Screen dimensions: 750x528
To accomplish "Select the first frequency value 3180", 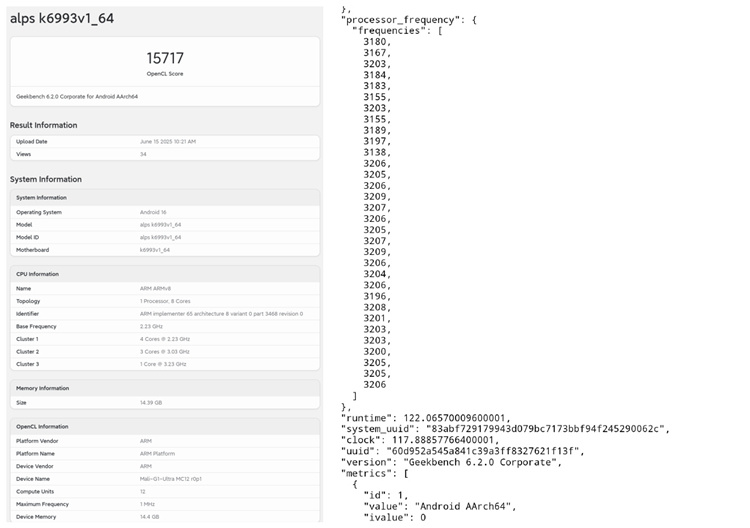I will [377, 42].
